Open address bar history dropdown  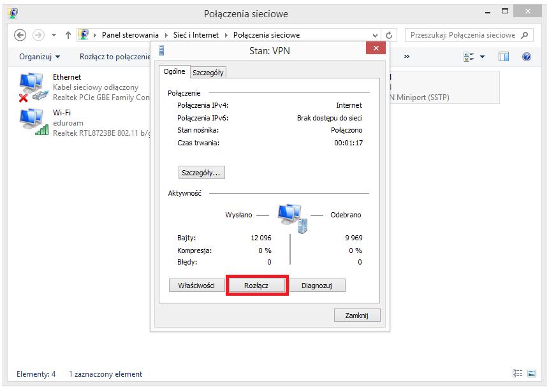pos(375,35)
